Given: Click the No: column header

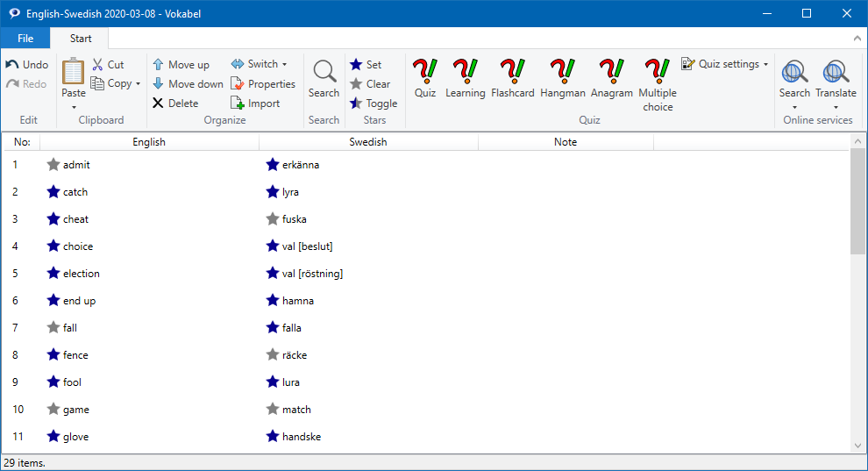Looking at the screenshot, I should click(x=22, y=142).
